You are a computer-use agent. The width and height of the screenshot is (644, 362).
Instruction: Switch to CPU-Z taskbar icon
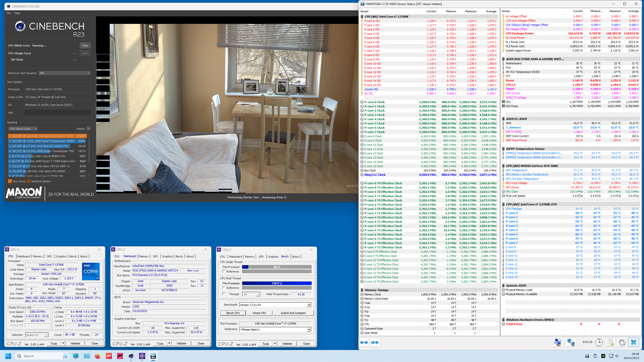point(142,356)
